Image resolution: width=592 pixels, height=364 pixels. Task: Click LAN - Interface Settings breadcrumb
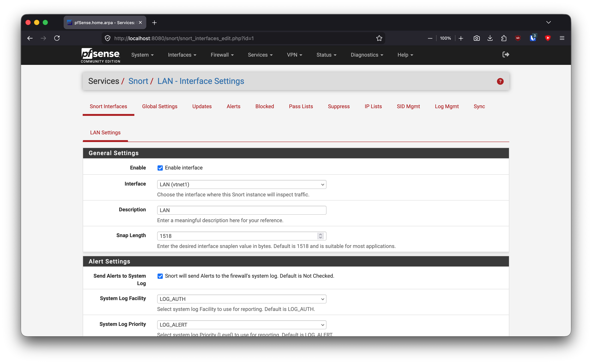[x=201, y=81]
